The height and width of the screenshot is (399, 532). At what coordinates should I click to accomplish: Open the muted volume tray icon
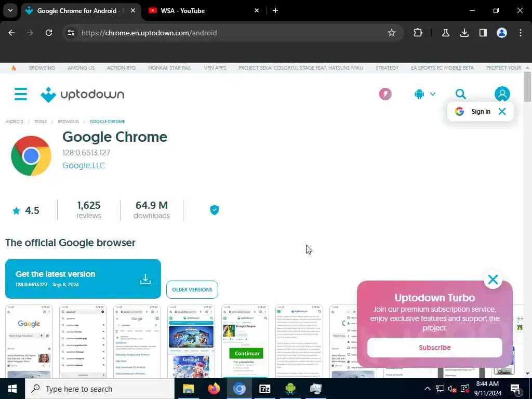(452, 389)
